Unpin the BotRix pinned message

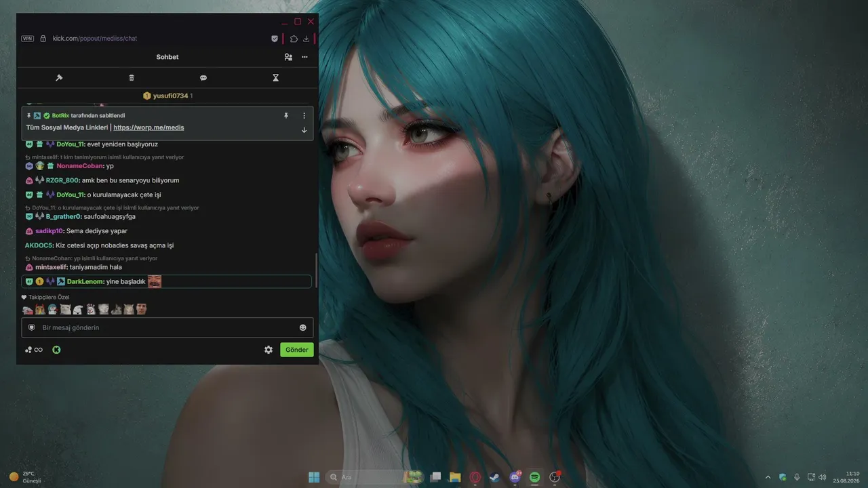pos(286,116)
